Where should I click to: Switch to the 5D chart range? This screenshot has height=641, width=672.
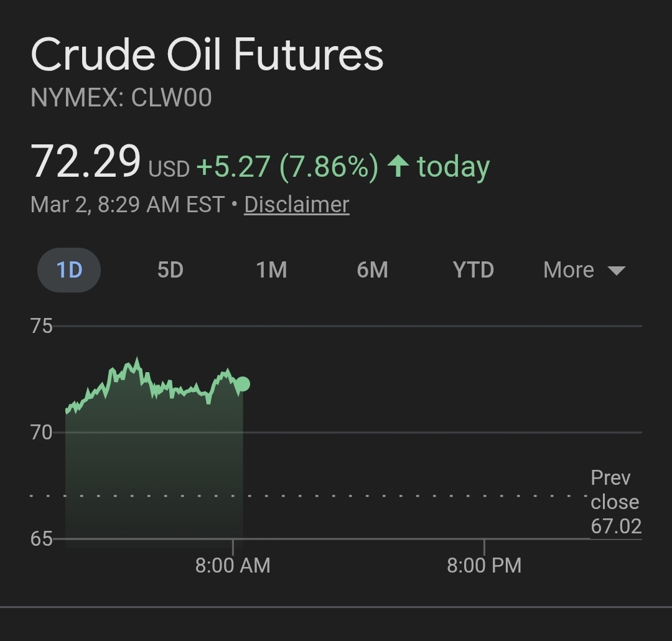click(170, 270)
